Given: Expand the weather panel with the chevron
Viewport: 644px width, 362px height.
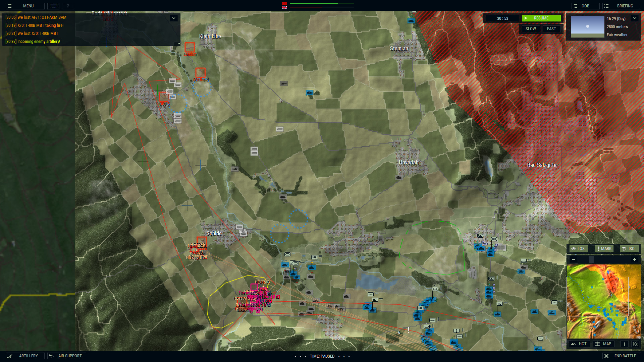Looking at the screenshot, I should [x=634, y=18].
